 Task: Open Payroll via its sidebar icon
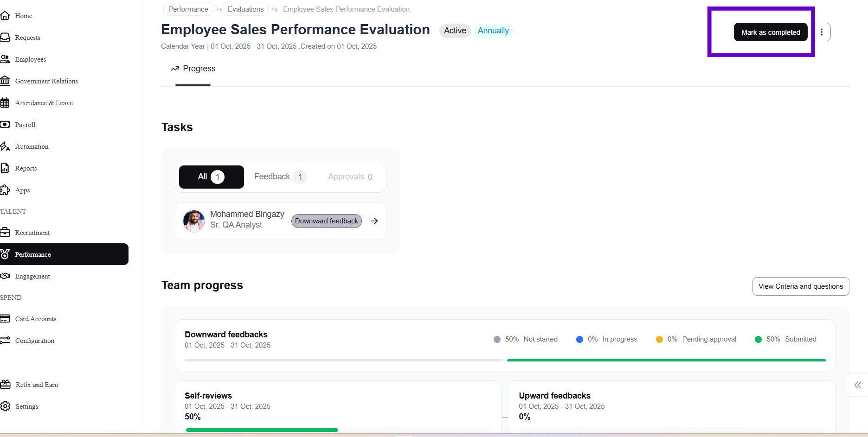(5, 125)
